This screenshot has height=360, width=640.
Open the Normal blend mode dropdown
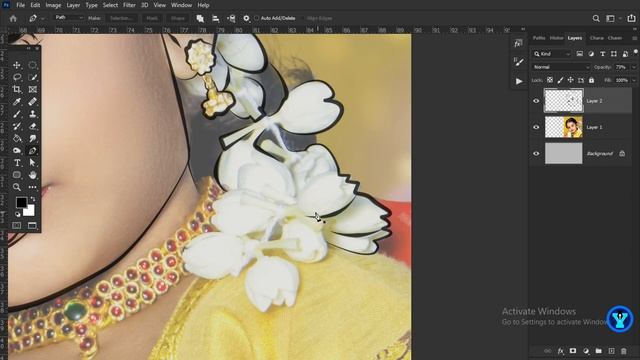(561, 67)
